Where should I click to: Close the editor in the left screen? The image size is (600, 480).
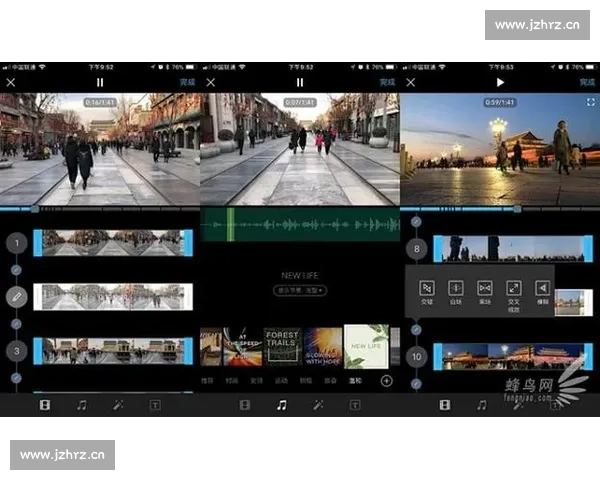coord(11,82)
